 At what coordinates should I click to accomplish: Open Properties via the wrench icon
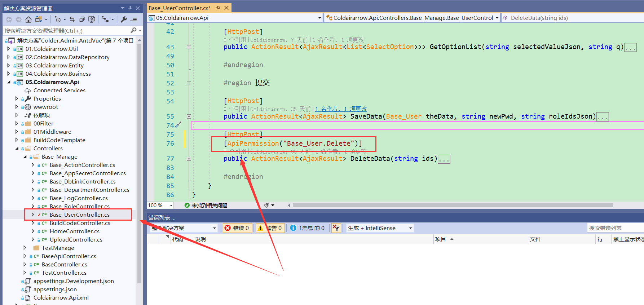[124, 19]
